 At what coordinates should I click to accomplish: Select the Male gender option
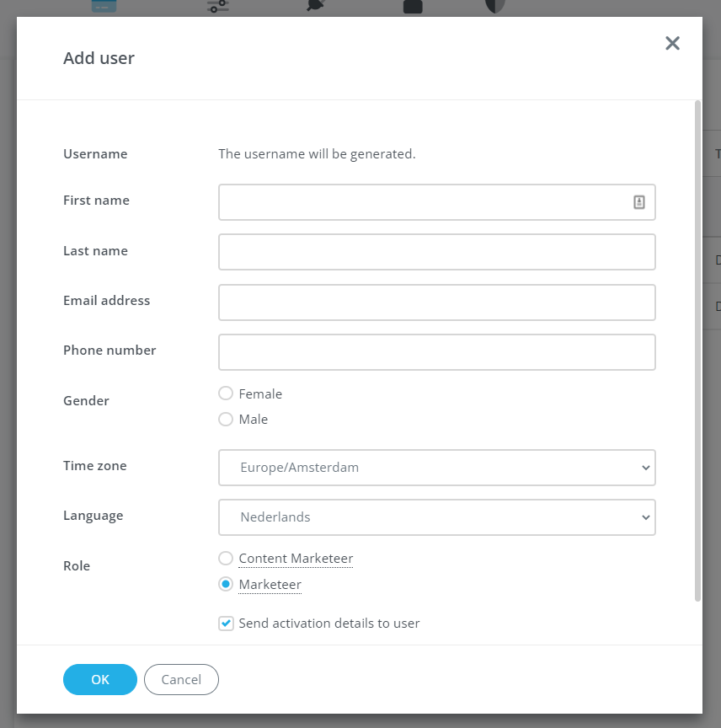(x=226, y=419)
